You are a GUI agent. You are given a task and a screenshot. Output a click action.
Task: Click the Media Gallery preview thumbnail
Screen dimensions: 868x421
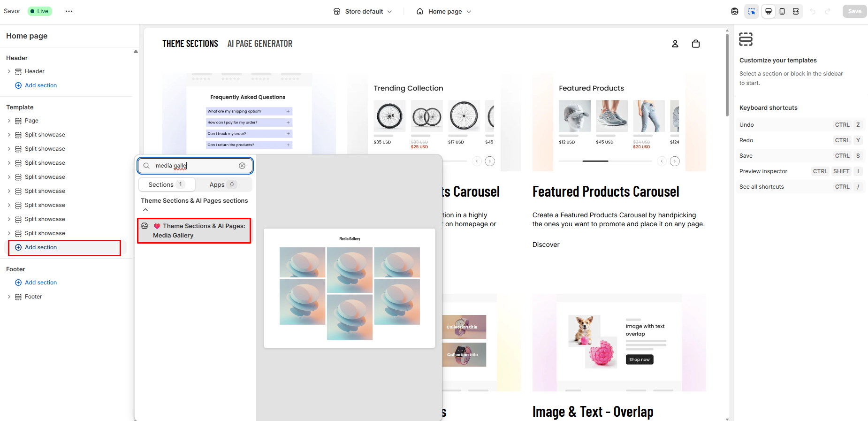pyautogui.click(x=350, y=288)
